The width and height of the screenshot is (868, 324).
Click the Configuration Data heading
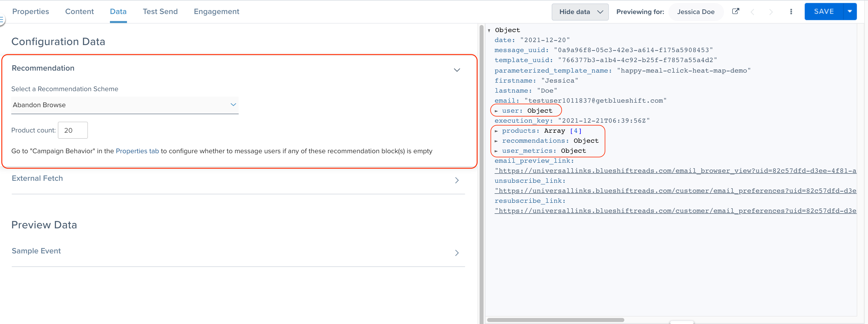tap(58, 42)
